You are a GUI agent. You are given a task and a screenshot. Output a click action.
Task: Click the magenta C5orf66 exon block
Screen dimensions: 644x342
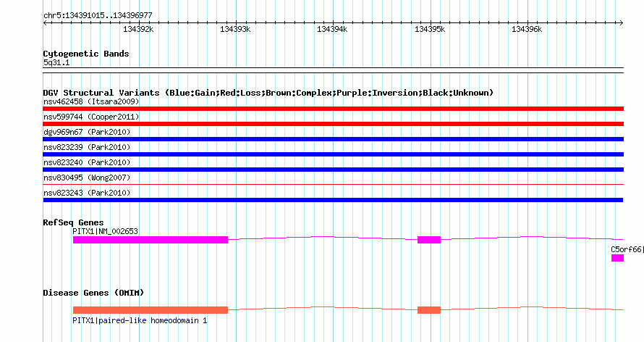618,258
